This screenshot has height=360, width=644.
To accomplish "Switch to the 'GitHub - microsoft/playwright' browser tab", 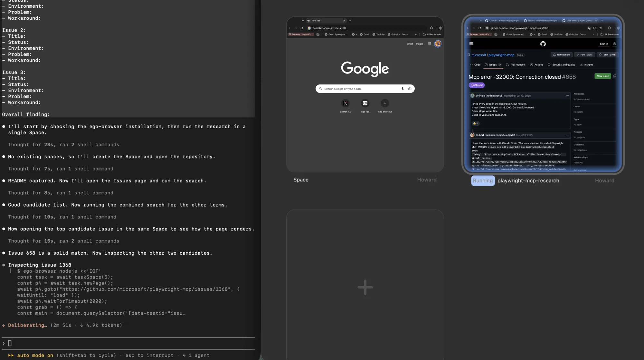I will point(502,21).
